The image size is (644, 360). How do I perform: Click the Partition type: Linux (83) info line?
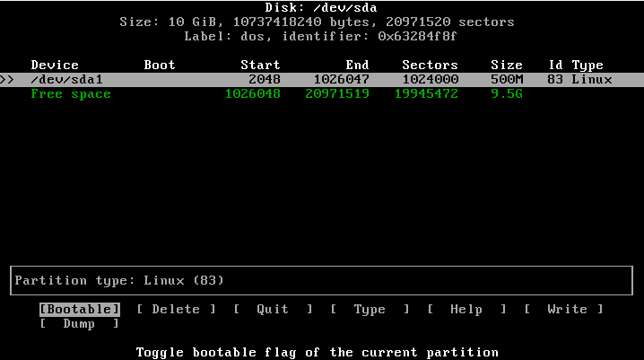click(119, 280)
